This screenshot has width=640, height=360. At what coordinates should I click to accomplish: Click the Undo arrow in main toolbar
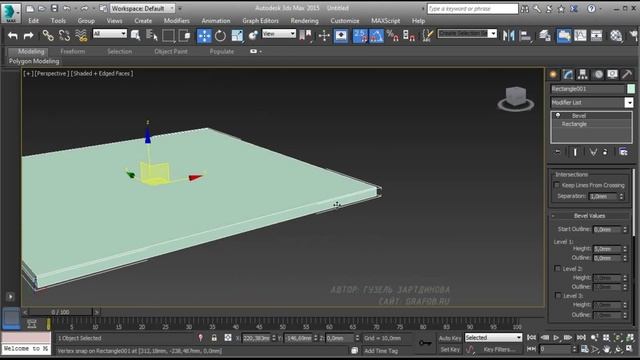click(x=13, y=36)
